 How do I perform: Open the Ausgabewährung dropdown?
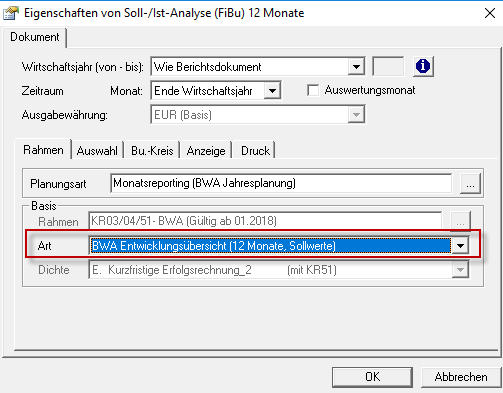(x=356, y=115)
